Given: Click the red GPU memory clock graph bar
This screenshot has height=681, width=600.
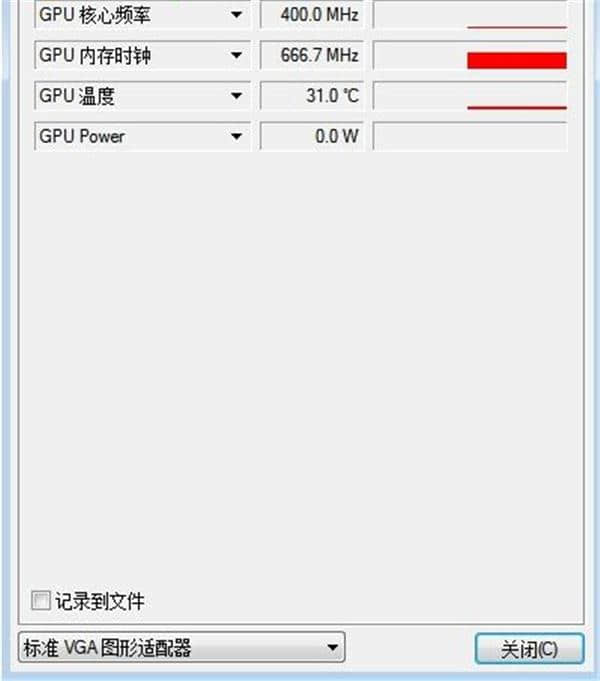Looking at the screenshot, I should click(x=517, y=60).
